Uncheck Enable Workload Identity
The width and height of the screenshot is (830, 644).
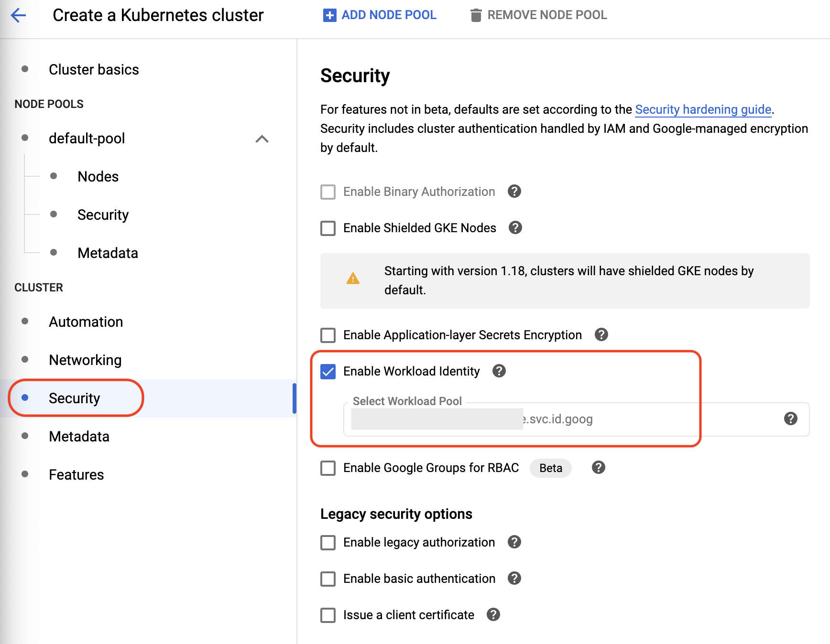(x=328, y=372)
